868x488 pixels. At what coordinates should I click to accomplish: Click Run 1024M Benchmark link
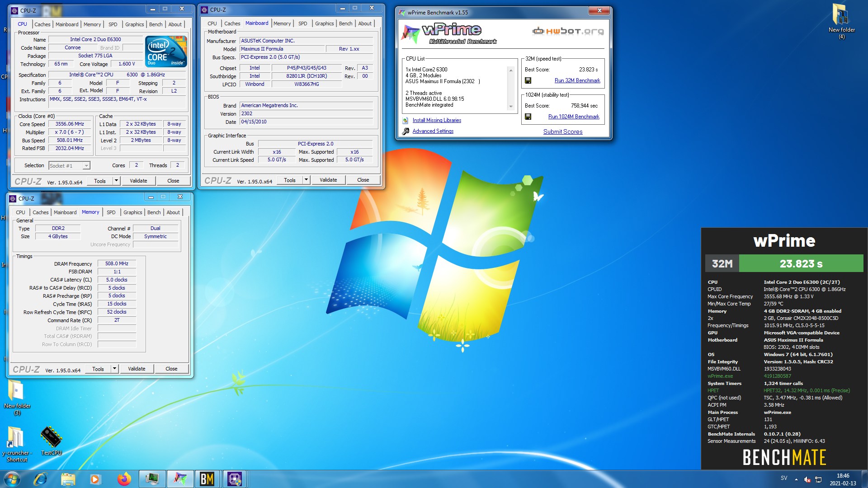574,117
